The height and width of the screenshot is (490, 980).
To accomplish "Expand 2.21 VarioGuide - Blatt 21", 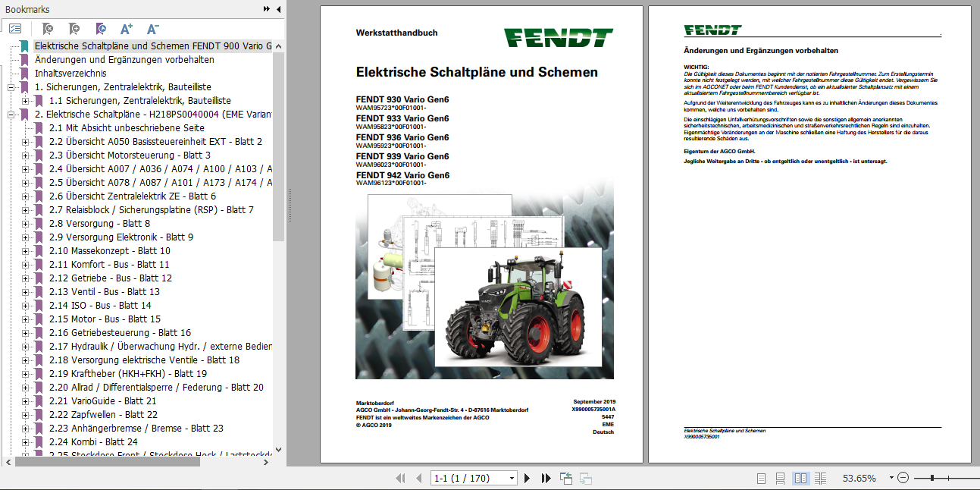I will tap(26, 401).
